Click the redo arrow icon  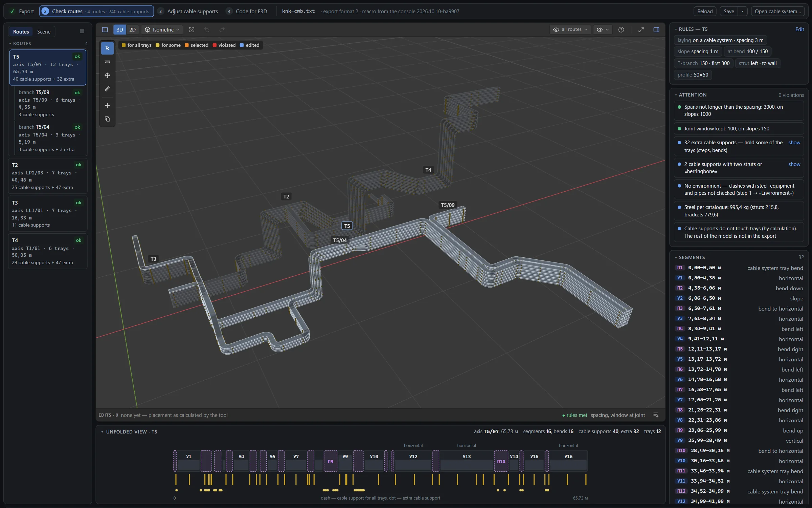(x=222, y=30)
